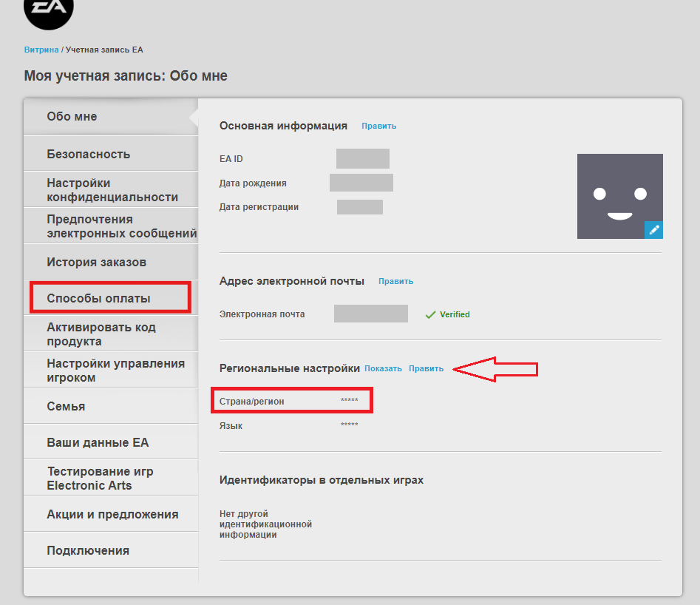This screenshot has width=700, height=605.
Task: Open Ваши данные EA section
Action: 98,442
